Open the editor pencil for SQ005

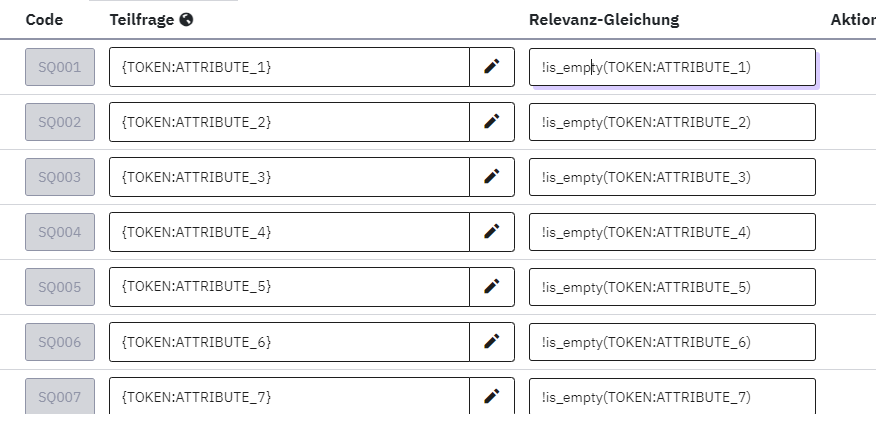click(491, 287)
